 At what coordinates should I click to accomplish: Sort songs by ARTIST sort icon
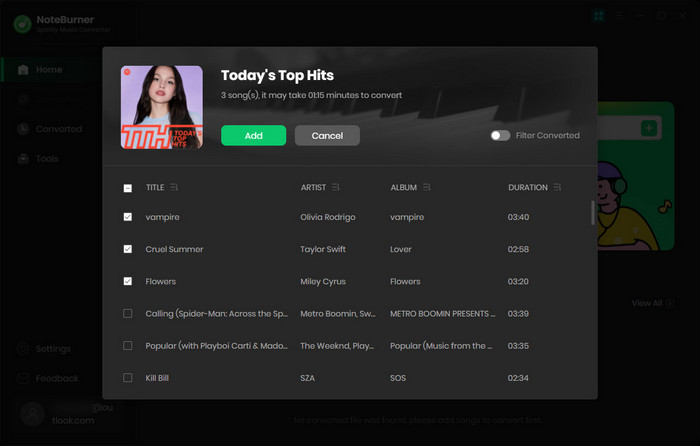point(336,187)
